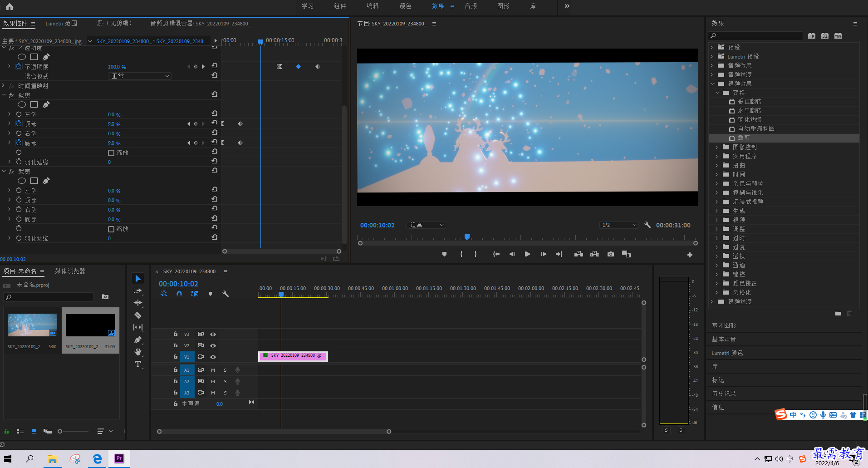Viewport: 868px width, 468px height.
Task: Switch project panel to list view
Action: (x=20, y=431)
